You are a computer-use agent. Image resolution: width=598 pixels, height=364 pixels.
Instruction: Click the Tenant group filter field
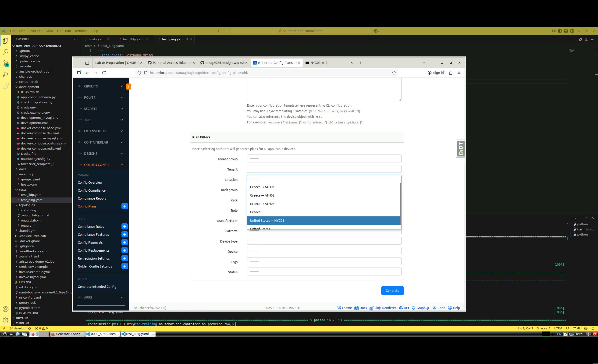[324, 159]
